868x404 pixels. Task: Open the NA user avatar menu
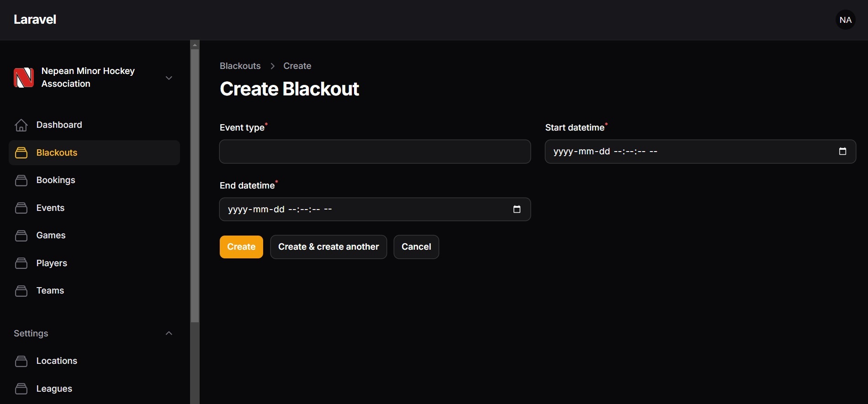coord(845,20)
